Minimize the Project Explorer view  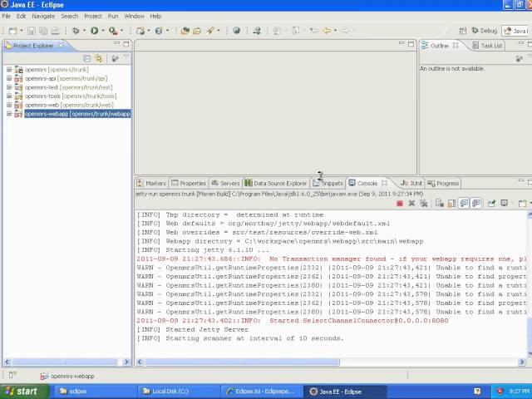tap(116, 43)
